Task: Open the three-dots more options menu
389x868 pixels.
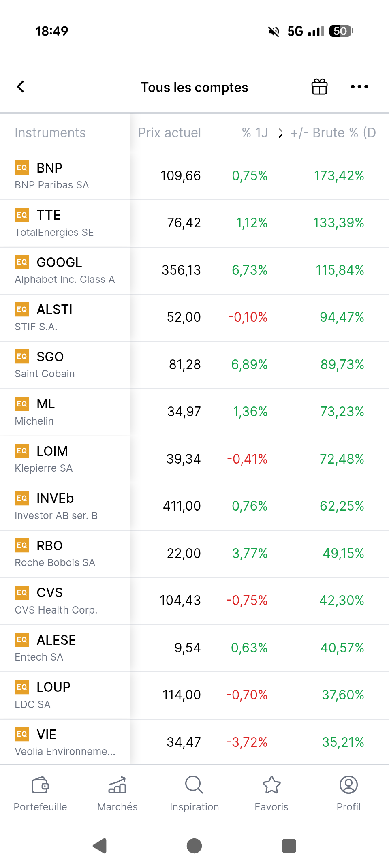Action: [359, 87]
